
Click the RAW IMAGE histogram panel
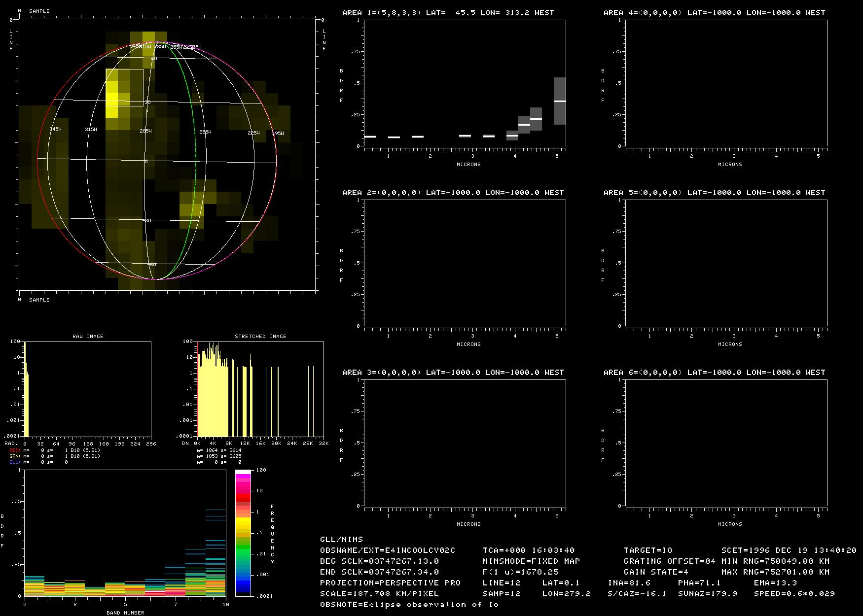88,389
